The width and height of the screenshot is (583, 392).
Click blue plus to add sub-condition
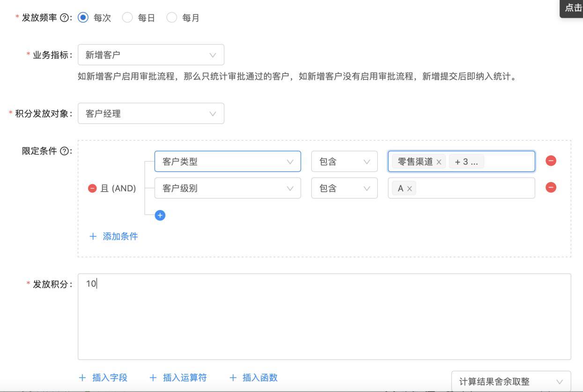coord(160,215)
